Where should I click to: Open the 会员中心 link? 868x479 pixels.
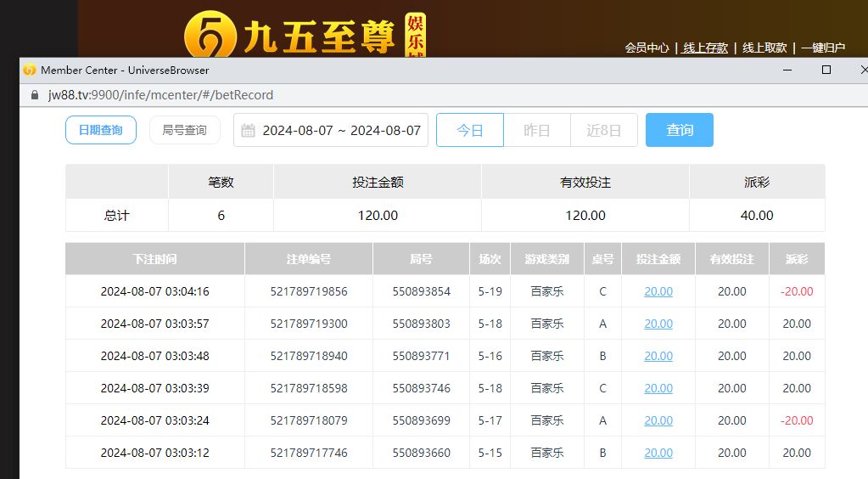tap(647, 48)
